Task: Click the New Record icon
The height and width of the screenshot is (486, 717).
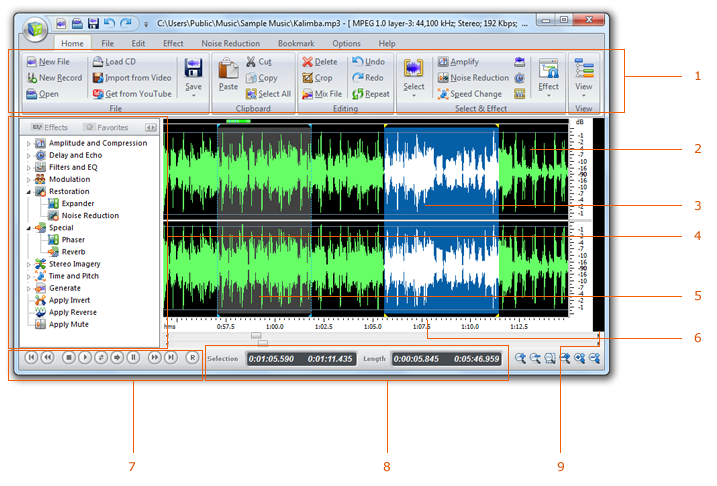Action: (x=32, y=78)
